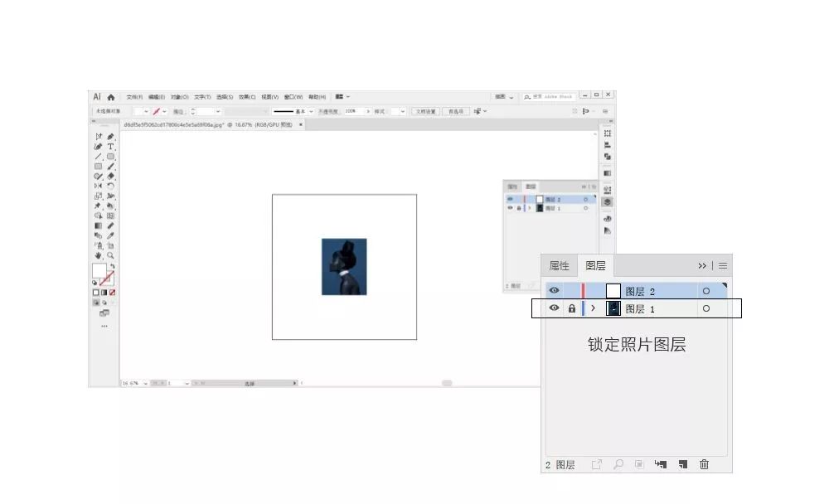Toggle visibility of 图层 1
The image size is (829, 504).
click(554, 308)
